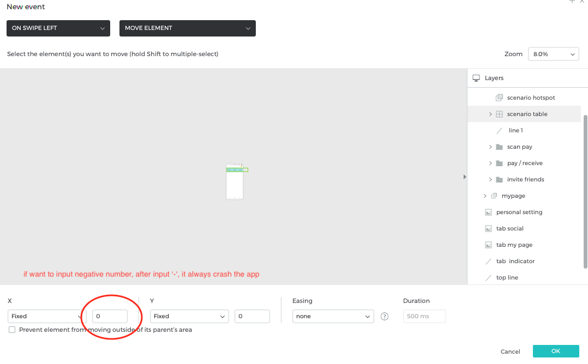This screenshot has width=588, height=364.
Task: Select the line 1 layer
Action: click(x=515, y=130)
